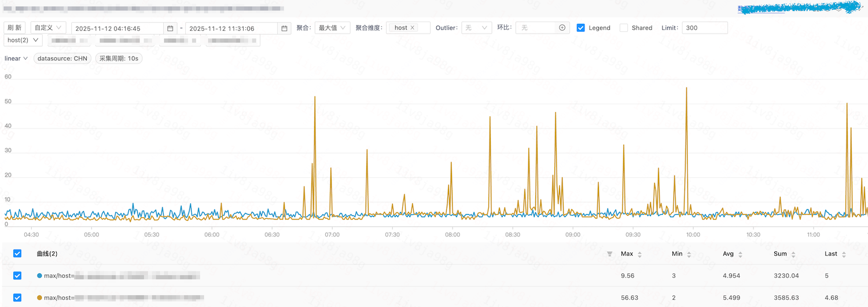868x307 pixels.
Task: Expand the host(2) filter dropdown
Action: point(23,40)
